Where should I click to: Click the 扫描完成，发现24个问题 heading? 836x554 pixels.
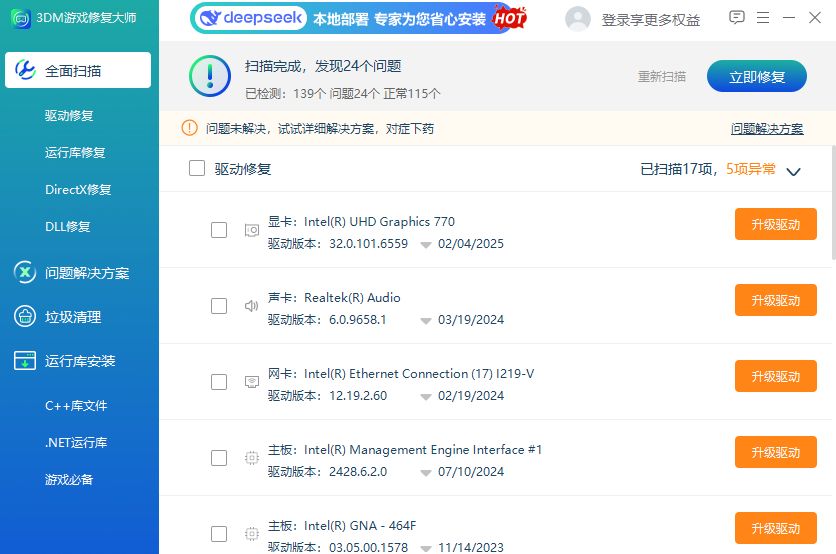(323, 66)
